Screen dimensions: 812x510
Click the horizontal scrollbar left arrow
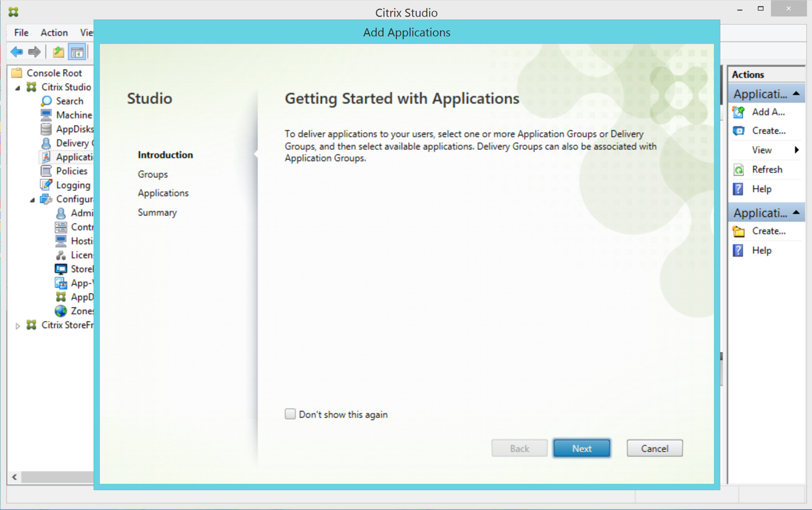[x=15, y=477]
